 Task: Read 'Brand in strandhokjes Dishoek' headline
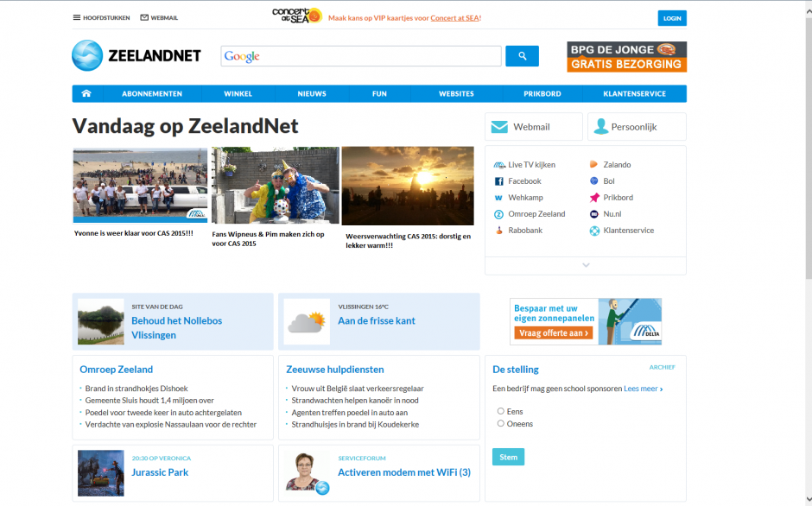coord(136,389)
